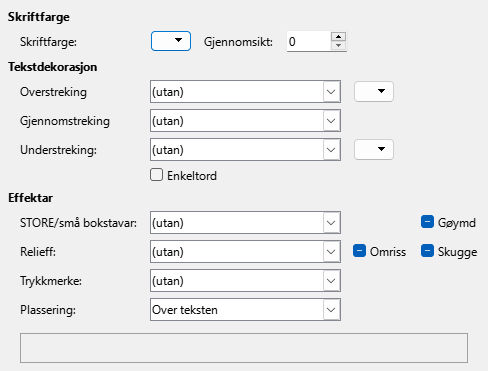Open the Plassering dropdown showing Over teksten
The width and height of the screenshot is (488, 371).
point(245,310)
